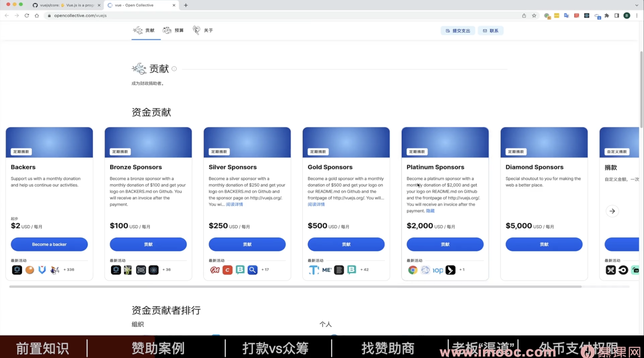This screenshot has height=358, width=644.
Task: Expand Gold Sponsors description via 阅读详情
Action: click(x=316, y=204)
